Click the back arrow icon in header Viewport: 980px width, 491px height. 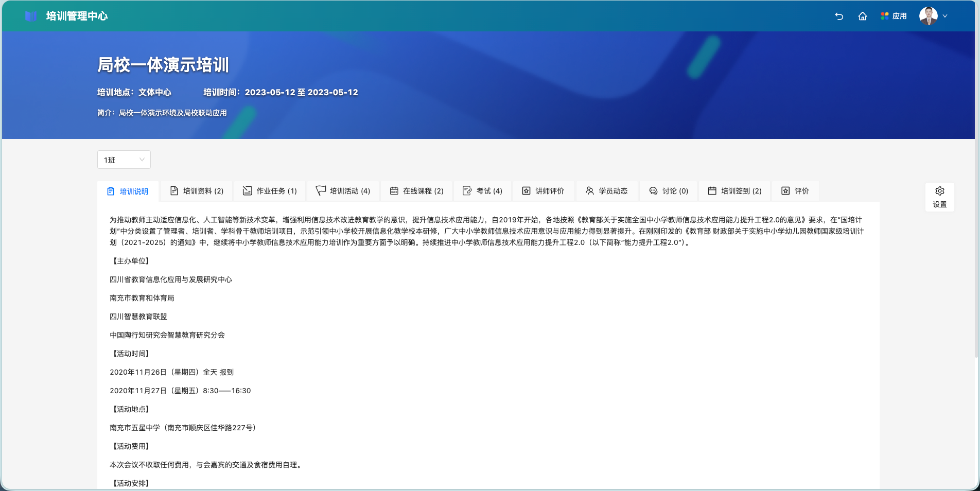click(x=839, y=16)
